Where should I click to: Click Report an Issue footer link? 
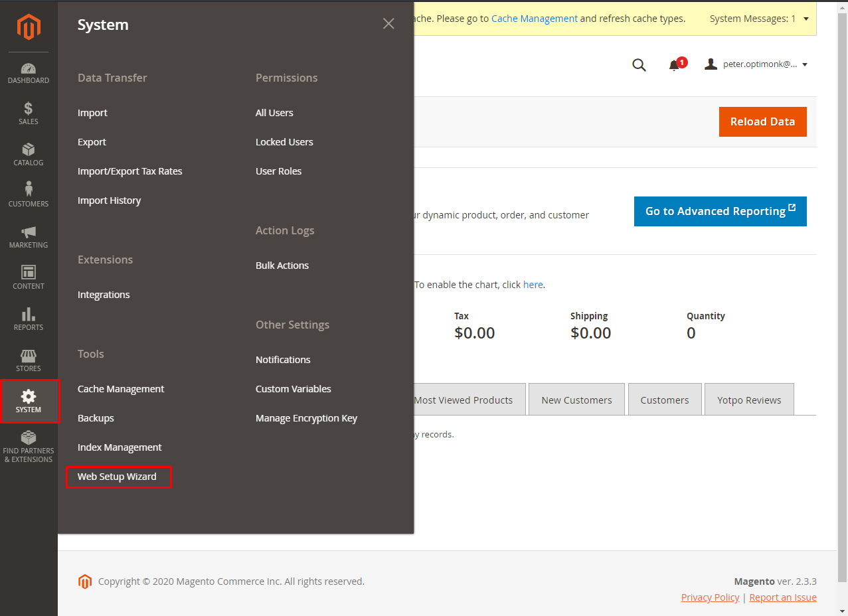tap(783, 597)
